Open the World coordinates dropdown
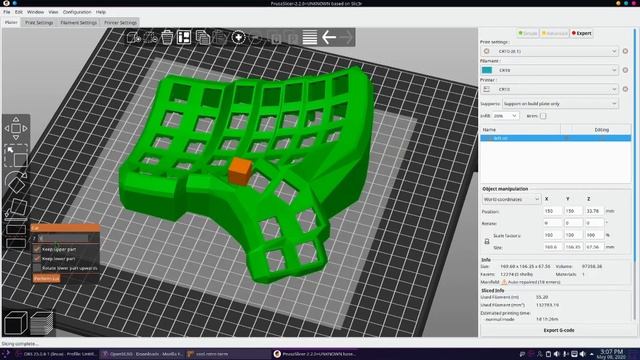The height and width of the screenshot is (360, 640). pos(511,199)
